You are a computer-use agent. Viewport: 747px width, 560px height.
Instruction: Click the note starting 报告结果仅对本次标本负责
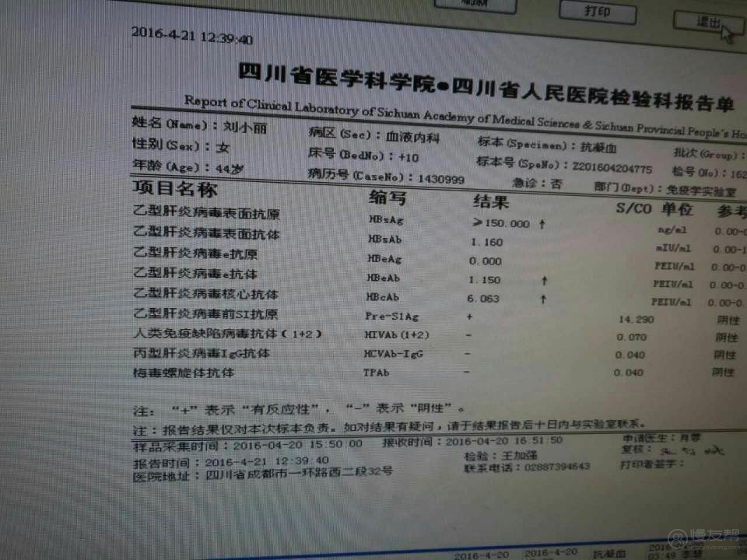[x=390, y=427]
